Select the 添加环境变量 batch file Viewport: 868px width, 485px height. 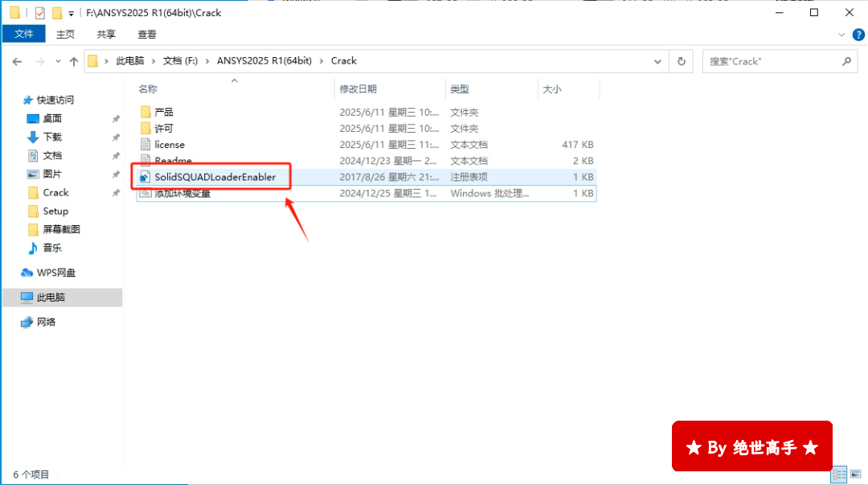182,193
